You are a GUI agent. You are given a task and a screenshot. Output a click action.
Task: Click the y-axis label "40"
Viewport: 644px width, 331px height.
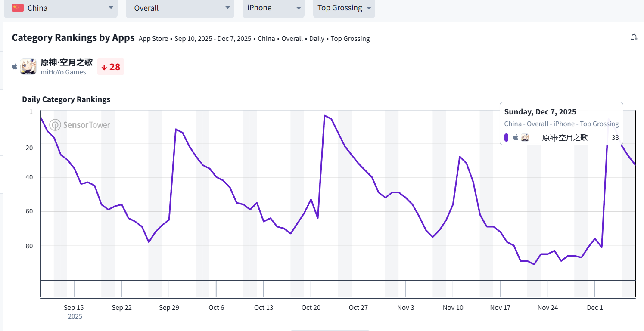point(29,177)
